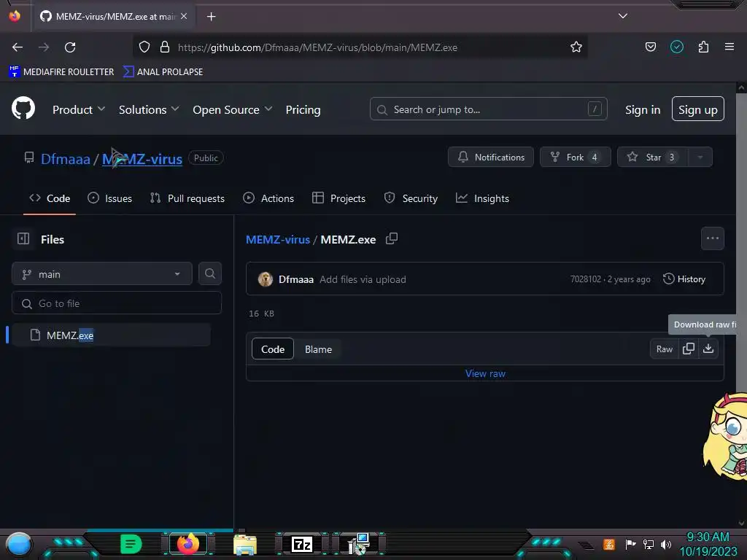The image size is (747, 560).
Task: Click MEMZ-virus breadcrumb link
Action: (x=278, y=239)
